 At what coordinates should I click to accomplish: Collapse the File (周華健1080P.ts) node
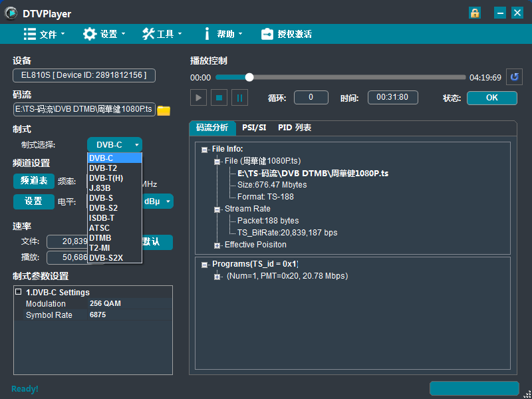pos(217,162)
